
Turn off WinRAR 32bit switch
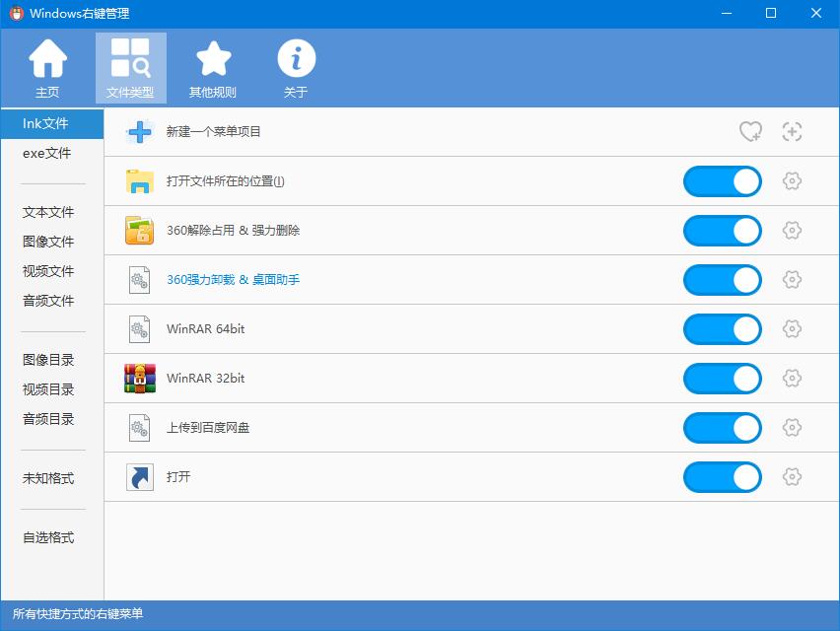point(722,379)
